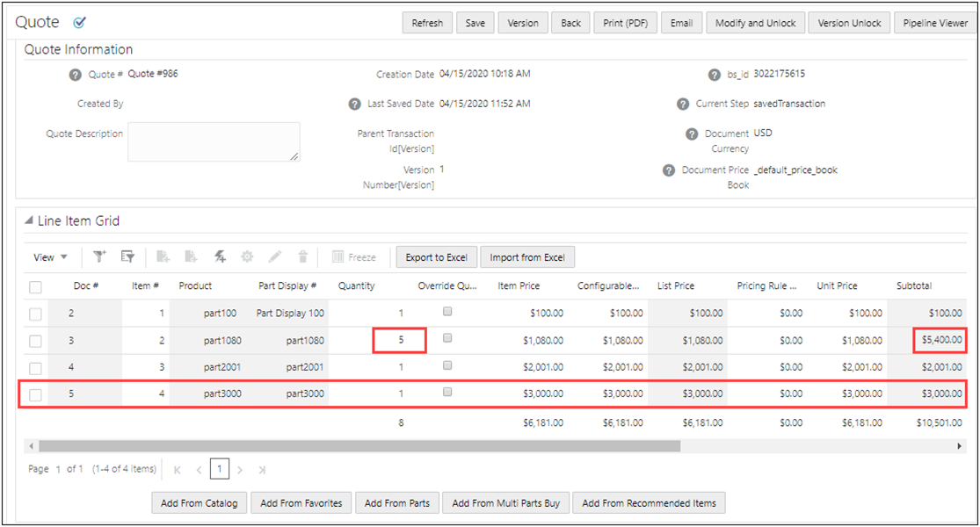
Task: Select the lightning reconfigure icon
Action: (x=221, y=257)
